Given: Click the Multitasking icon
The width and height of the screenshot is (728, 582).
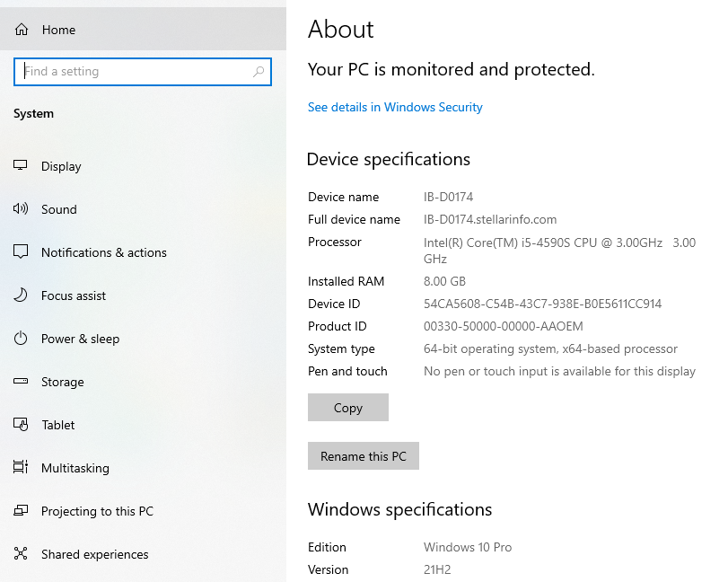Looking at the screenshot, I should tap(21, 467).
